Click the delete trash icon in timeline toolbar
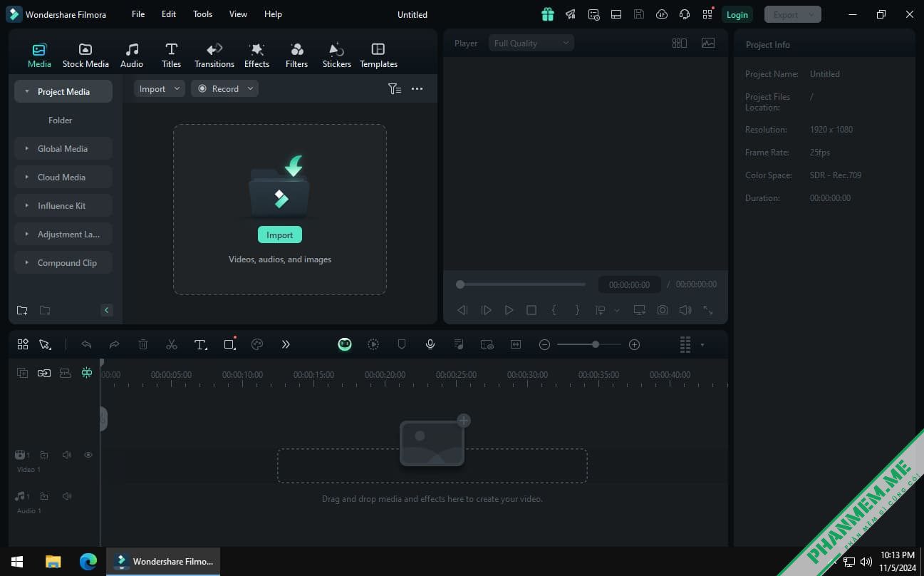 pyautogui.click(x=142, y=344)
